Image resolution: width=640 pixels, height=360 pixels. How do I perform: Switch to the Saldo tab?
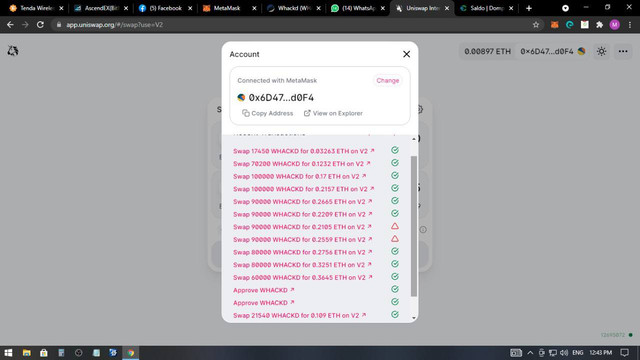pyautogui.click(x=486, y=8)
